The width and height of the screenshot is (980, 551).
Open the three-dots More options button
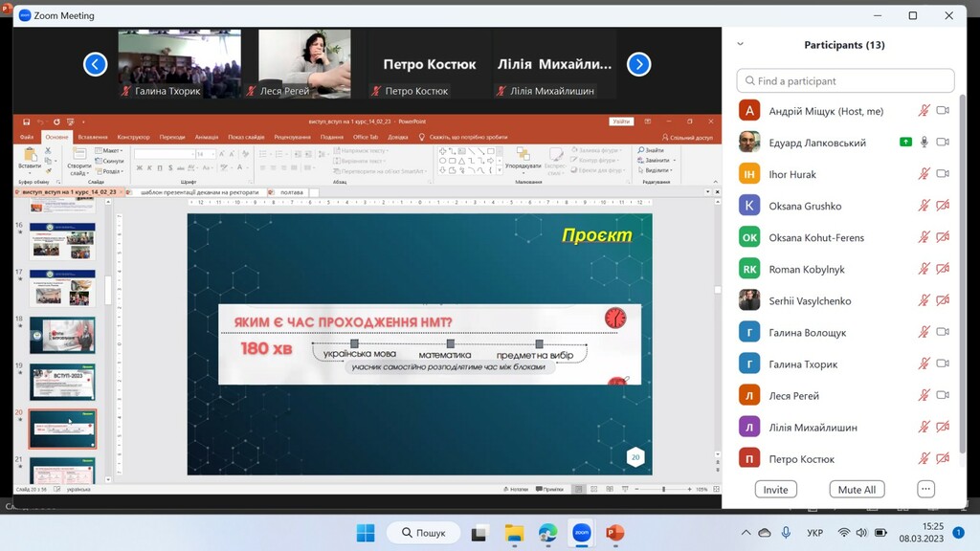pos(925,489)
